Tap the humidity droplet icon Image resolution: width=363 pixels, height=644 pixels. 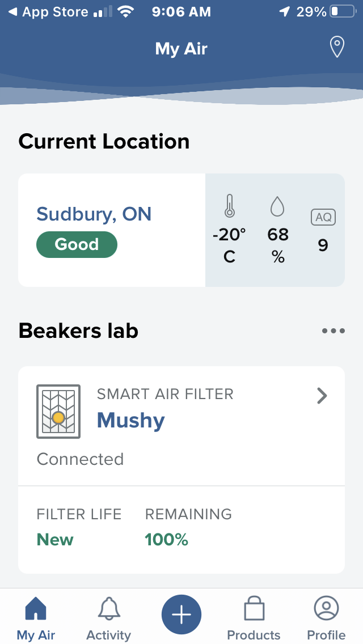click(x=277, y=206)
